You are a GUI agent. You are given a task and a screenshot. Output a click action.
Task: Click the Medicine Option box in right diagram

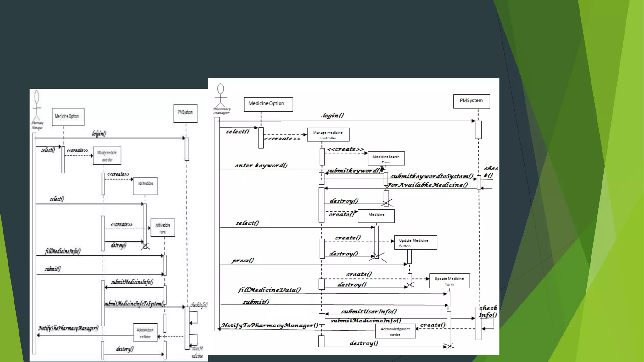coord(268,104)
